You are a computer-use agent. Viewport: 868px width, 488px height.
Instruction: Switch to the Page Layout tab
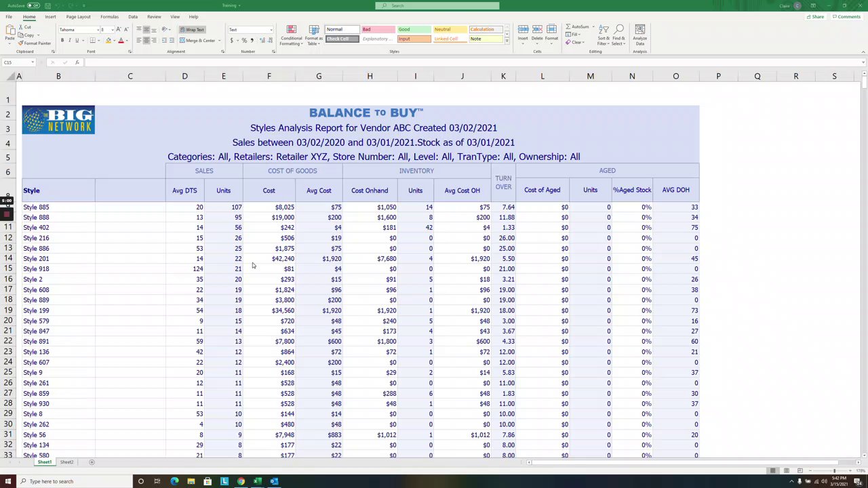coord(79,17)
